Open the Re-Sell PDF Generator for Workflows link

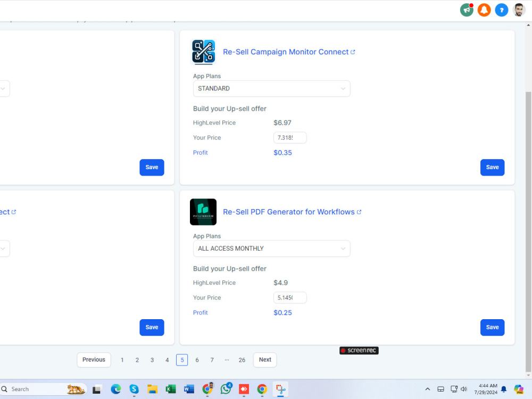289,212
